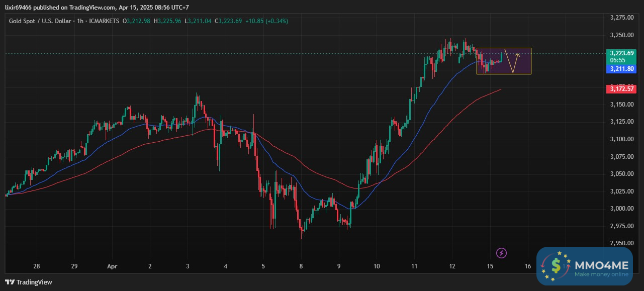644x291 pixels.
Task: Click date 15 on the time axis
Action: [x=490, y=266]
